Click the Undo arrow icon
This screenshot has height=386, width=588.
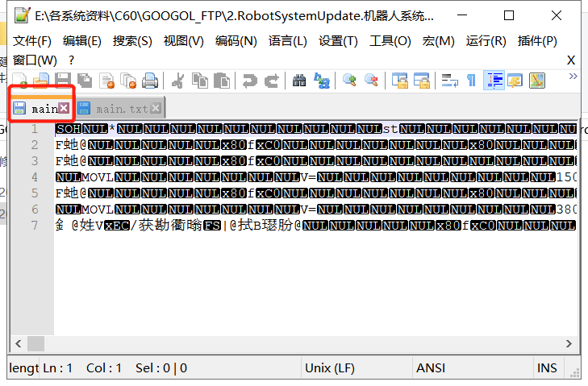click(250, 81)
